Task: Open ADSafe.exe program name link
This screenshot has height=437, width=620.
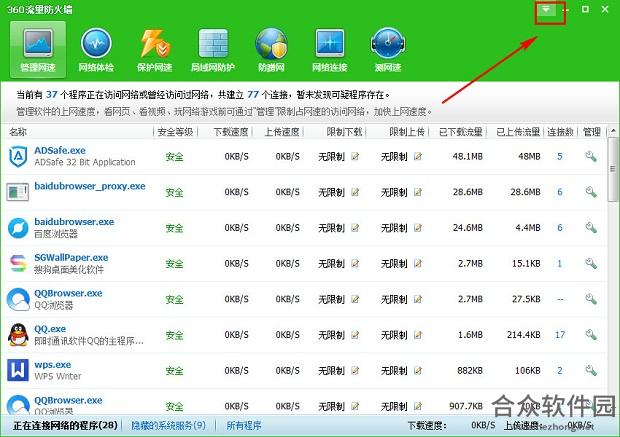Action: coord(60,150)
